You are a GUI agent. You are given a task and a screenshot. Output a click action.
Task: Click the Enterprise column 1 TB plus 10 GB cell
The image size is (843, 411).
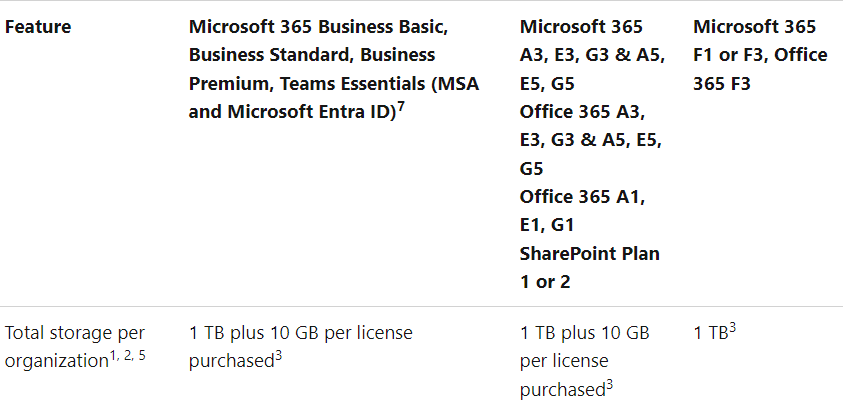pyautogui.click(x=584, y=361)
